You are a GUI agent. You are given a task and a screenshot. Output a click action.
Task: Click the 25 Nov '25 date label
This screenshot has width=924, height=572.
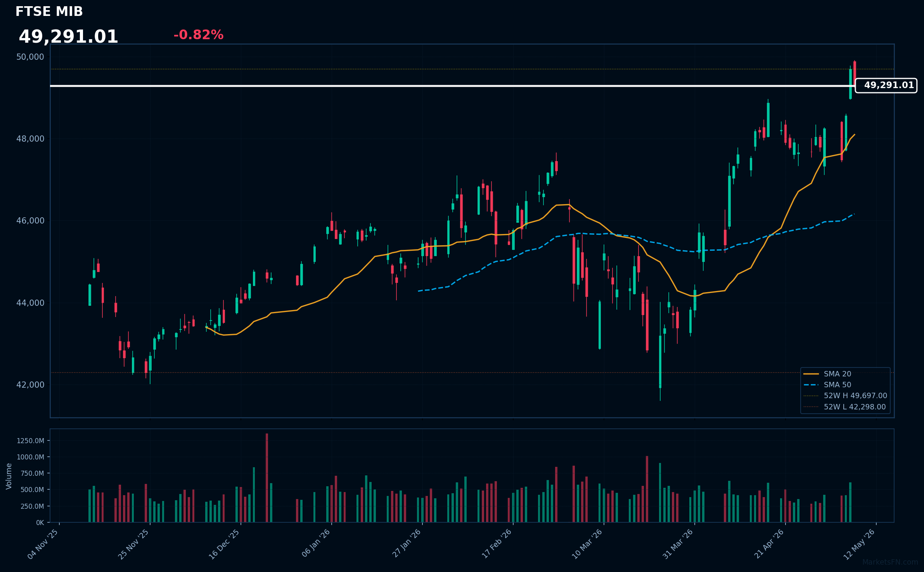coord(133,544)
